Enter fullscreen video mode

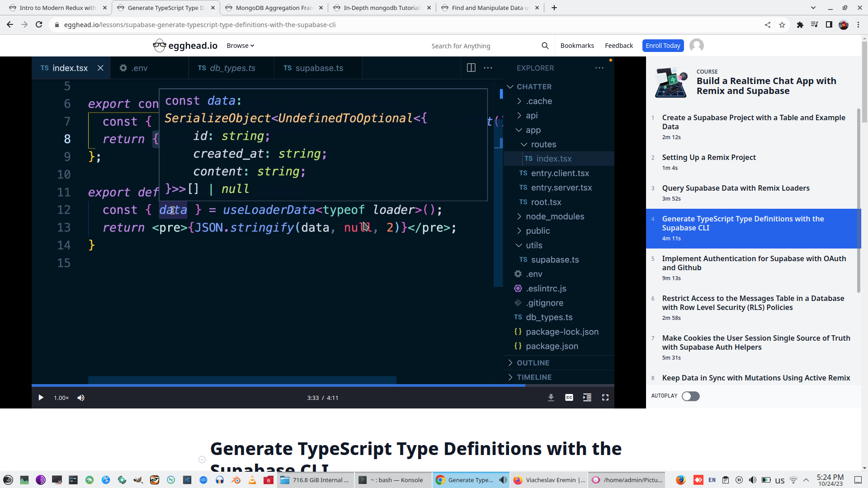click(x=605, y=398)
